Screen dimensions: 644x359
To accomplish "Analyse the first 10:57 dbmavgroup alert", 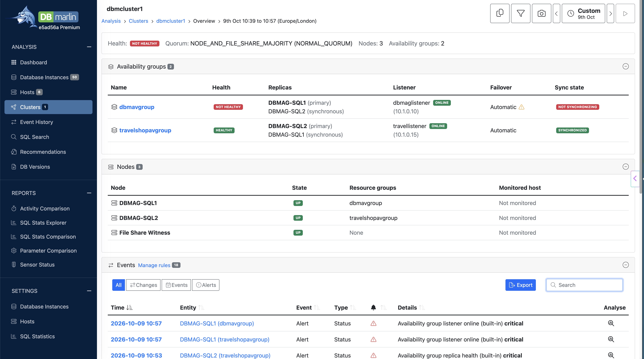I will pyautogui.click(x=611, y=323).
